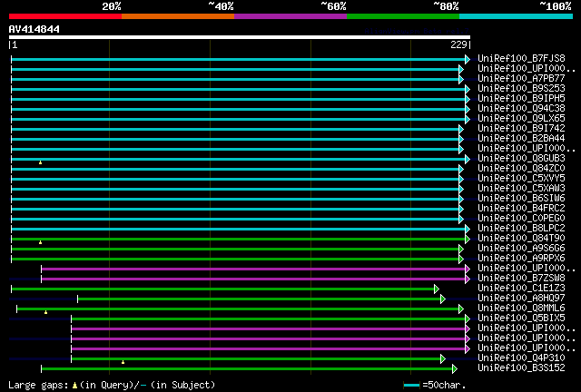Click the UniRef100_C1E1Z3 label
Screen dimensions: 581x392
(x=521, y=289)
